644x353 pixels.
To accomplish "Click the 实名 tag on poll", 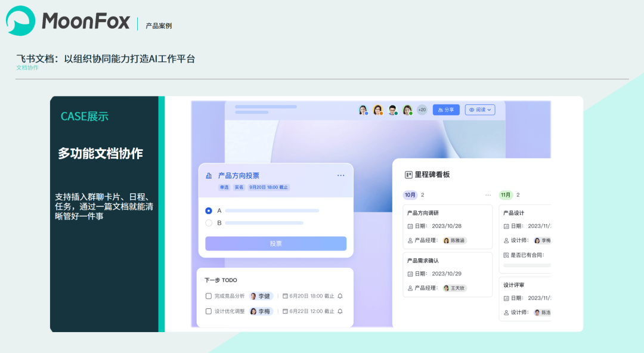I will pos(239,187).
